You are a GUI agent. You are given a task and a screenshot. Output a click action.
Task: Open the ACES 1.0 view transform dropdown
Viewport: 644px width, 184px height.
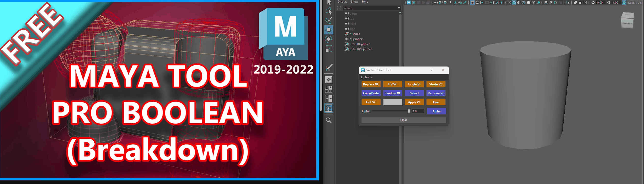click(x=635, y=3)
